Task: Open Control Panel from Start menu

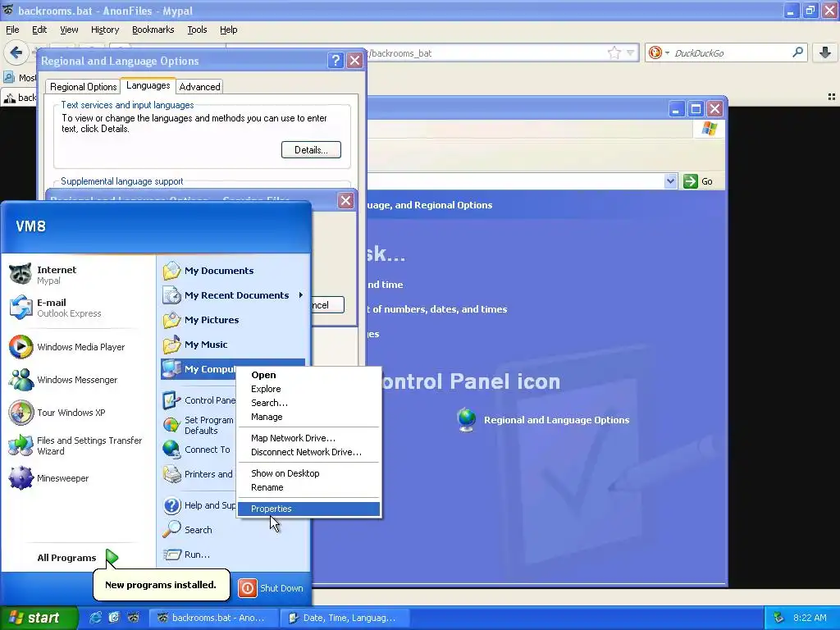Action: pyautogui.click(x=199, y=400)
